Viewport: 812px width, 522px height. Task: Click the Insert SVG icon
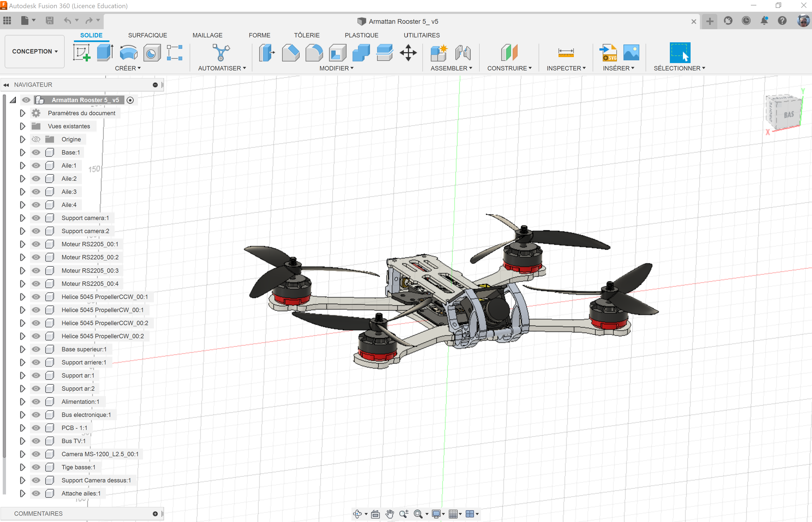click(x=608, y=52)
